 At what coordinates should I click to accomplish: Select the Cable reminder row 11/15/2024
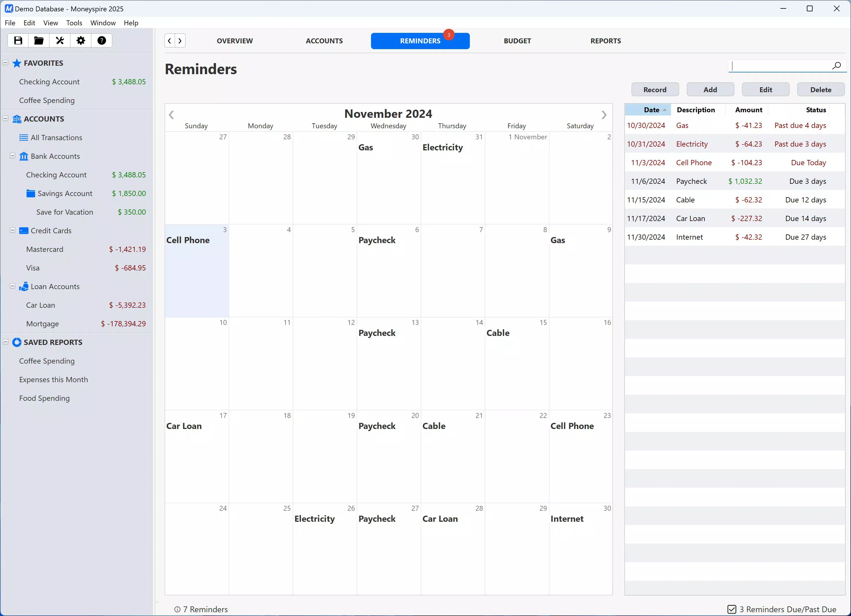(x=735, y=200)
